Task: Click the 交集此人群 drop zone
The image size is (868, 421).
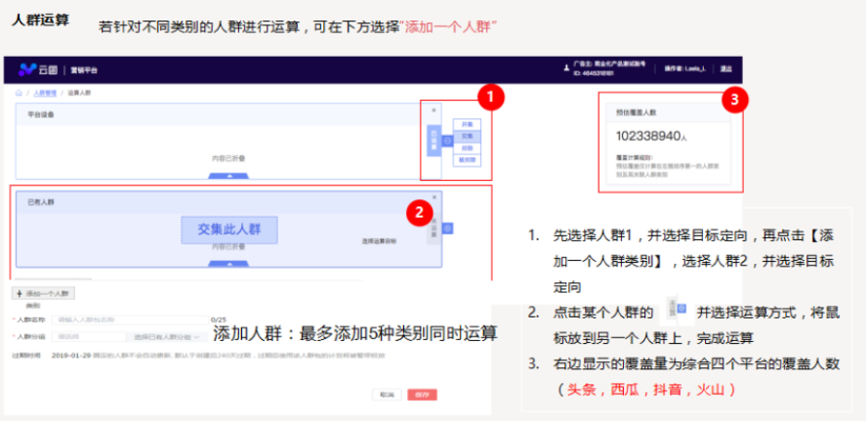Action: click(x=229, y=230)
